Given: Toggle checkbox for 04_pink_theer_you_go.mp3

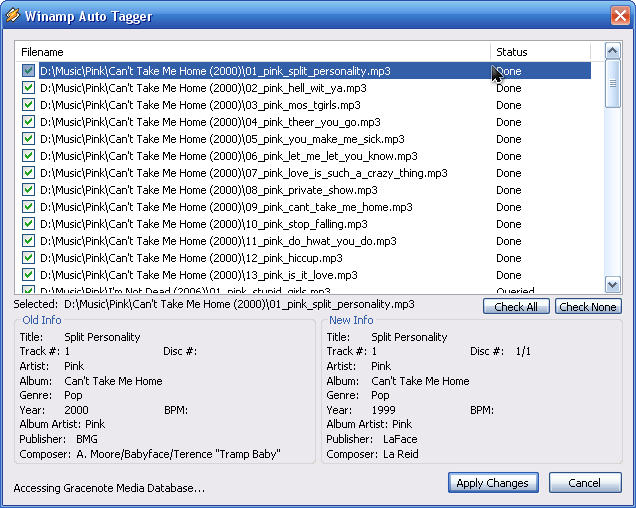Looking at the screenshot, I should pos(28,122).
